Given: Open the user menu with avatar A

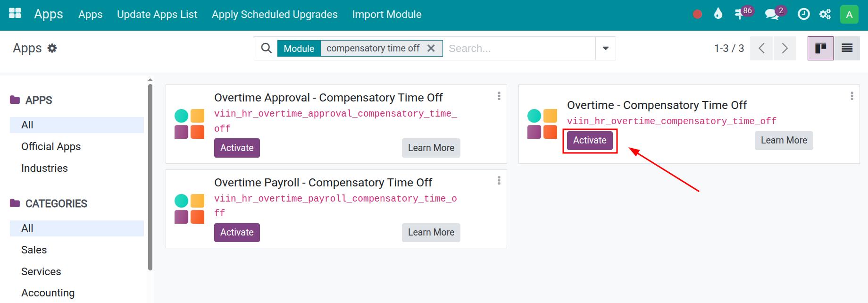Looking at the screenshot, I should (849, 14).
